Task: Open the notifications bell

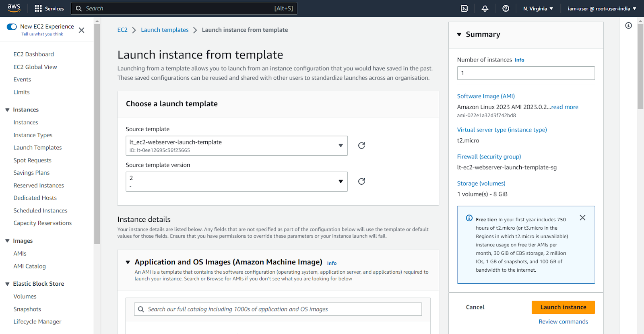Action: (x=485, y=8)
